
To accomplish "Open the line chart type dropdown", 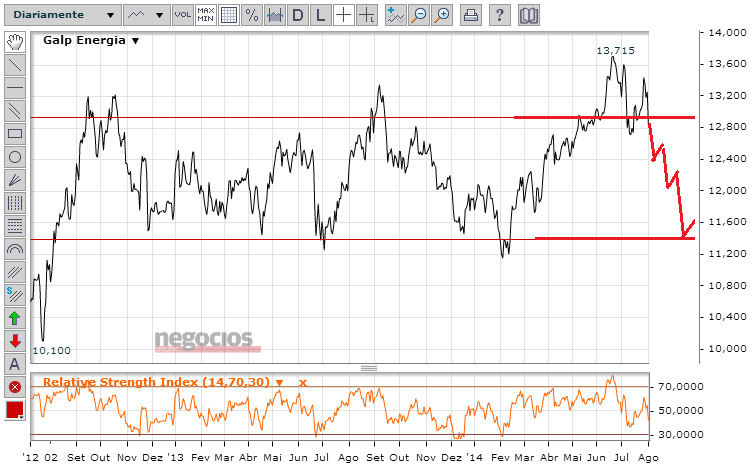I will (147, 15).
